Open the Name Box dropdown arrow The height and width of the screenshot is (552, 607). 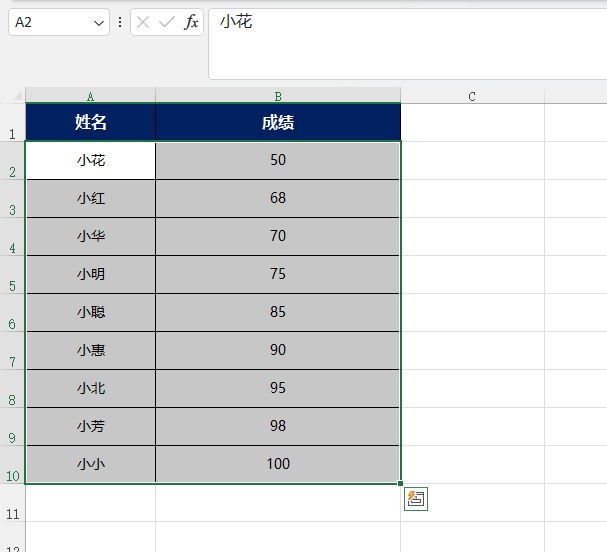pos(99,23)
